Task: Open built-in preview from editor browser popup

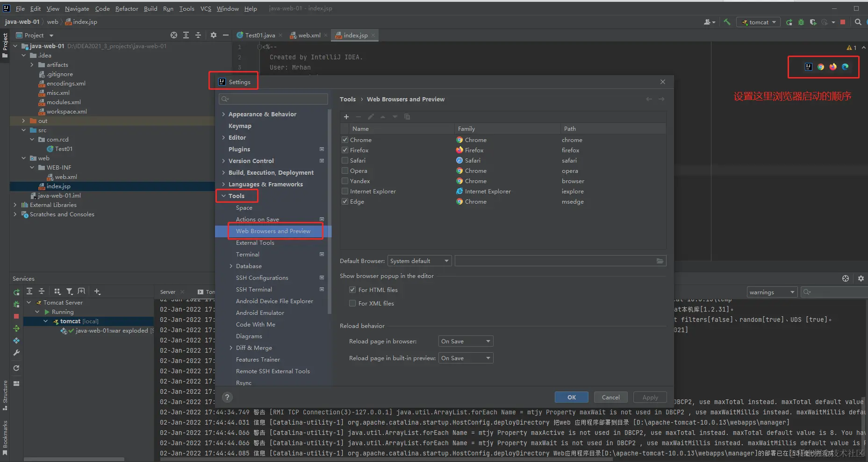Action: (809, 67)
